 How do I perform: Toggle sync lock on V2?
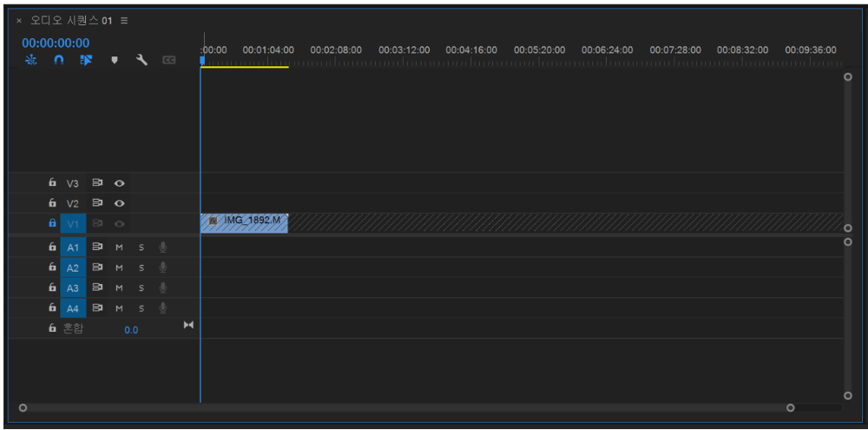97,202
